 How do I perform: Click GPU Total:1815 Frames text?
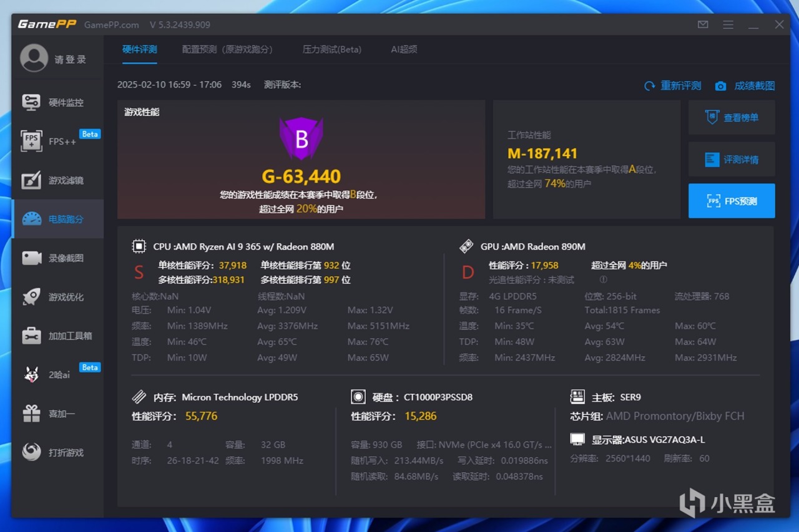(x=622, y=310)
